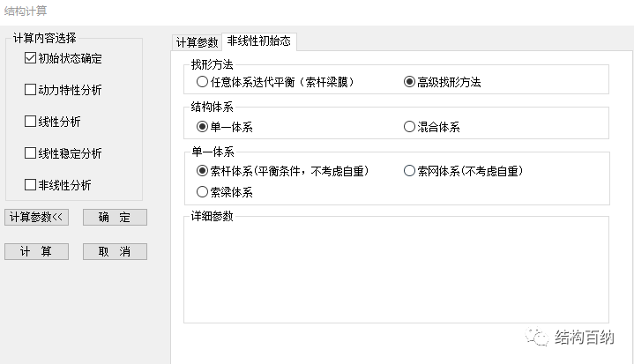
Task: Click the 结构计算 window title
Action: pyautogui.click(x=26, y=11)
